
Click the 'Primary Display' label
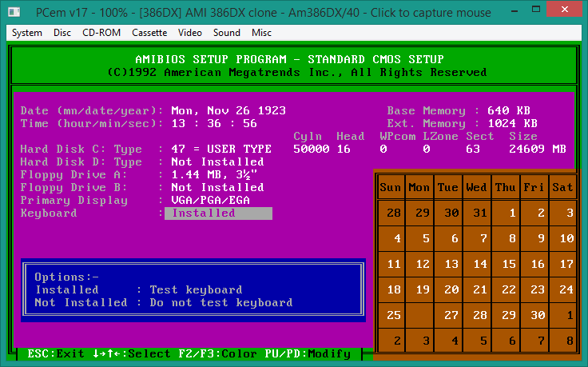click(x=73, y=201)
